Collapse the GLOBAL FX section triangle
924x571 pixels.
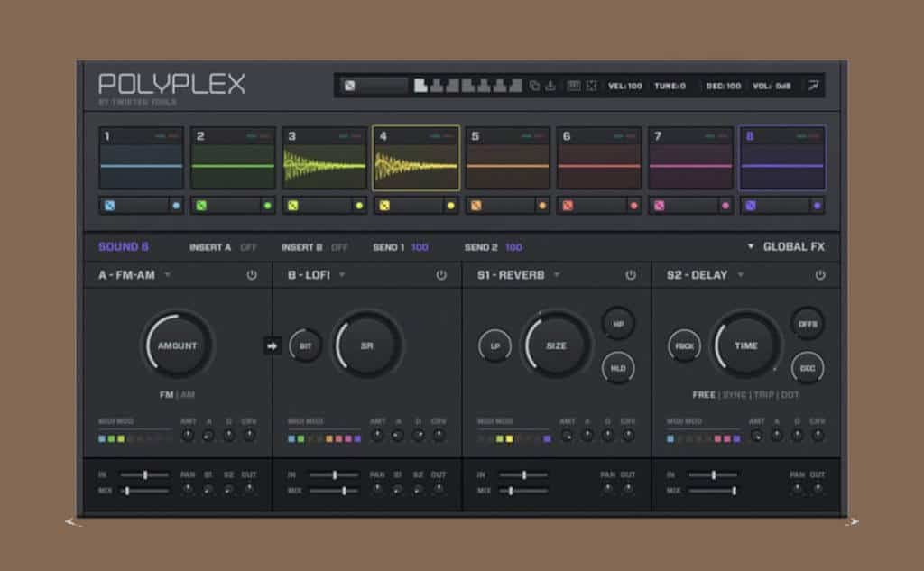pyautogui.click(x=750, y=246)
